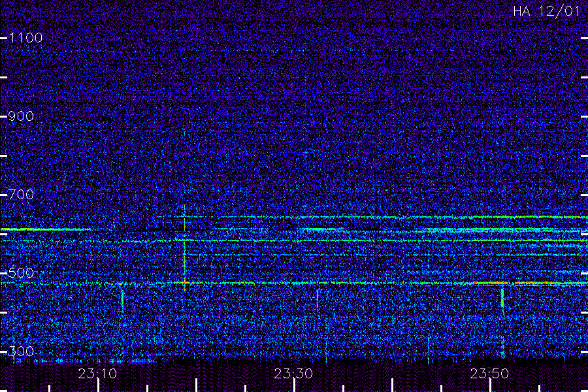Click the 23:10 time axis label
Viewport: 588px width, 392px height.
(x=97, y=374)
